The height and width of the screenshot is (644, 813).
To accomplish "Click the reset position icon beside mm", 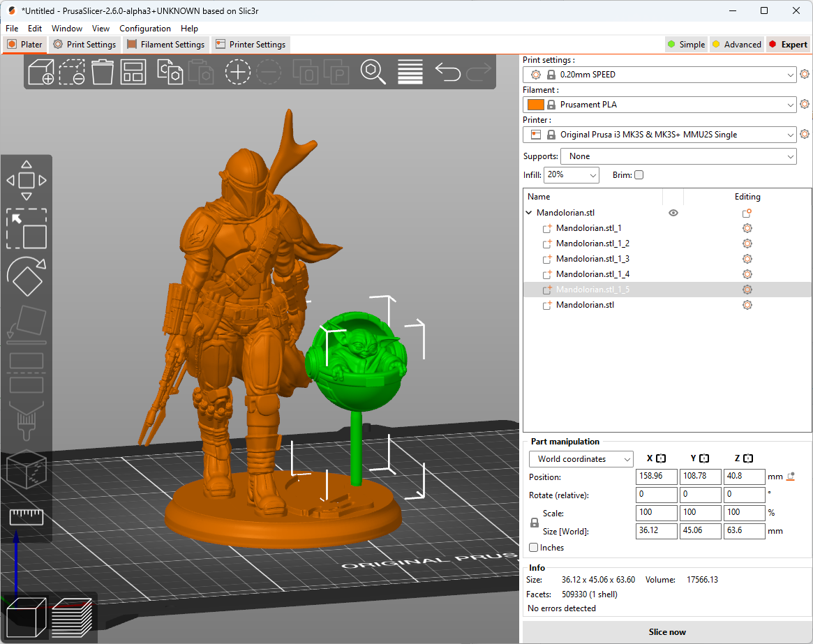I will (791, 477).
